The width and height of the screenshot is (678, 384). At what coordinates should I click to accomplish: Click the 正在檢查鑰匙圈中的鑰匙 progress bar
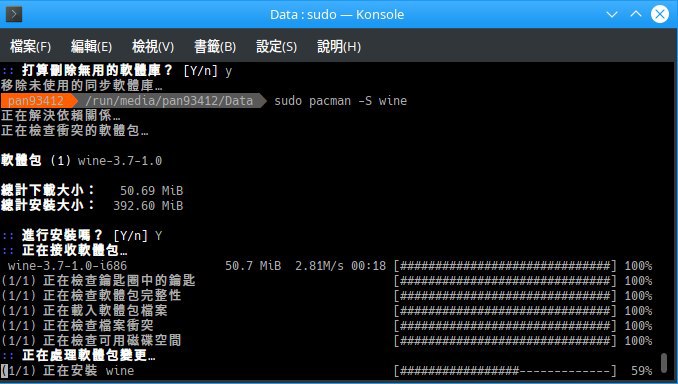(x=505, y=281)
